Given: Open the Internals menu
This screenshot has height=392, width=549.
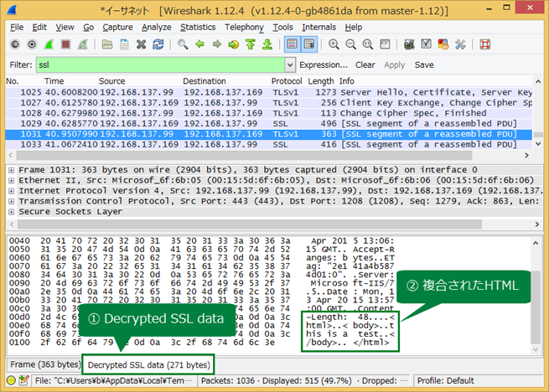Looking at the screenshot, I should [319, 28].
